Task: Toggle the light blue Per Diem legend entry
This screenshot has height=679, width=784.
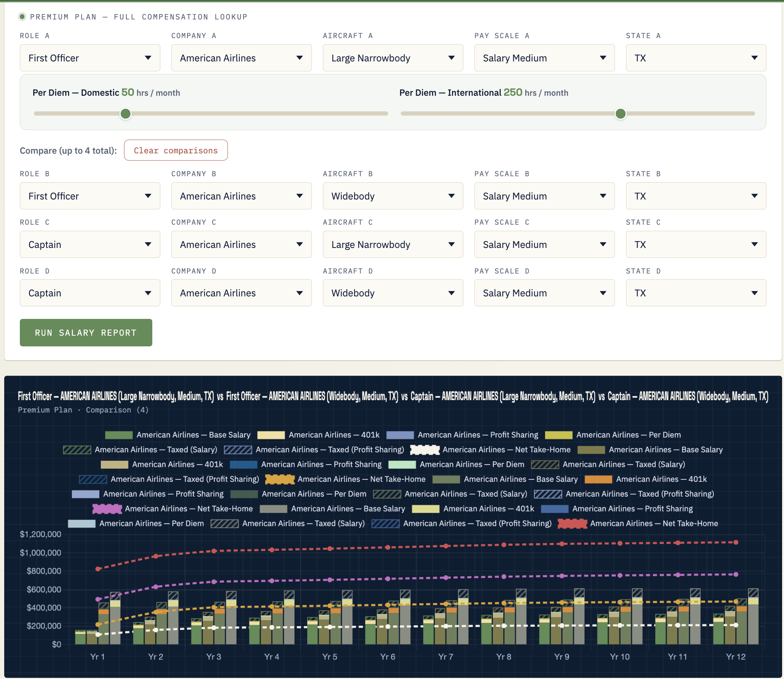Action: (136, 524)
